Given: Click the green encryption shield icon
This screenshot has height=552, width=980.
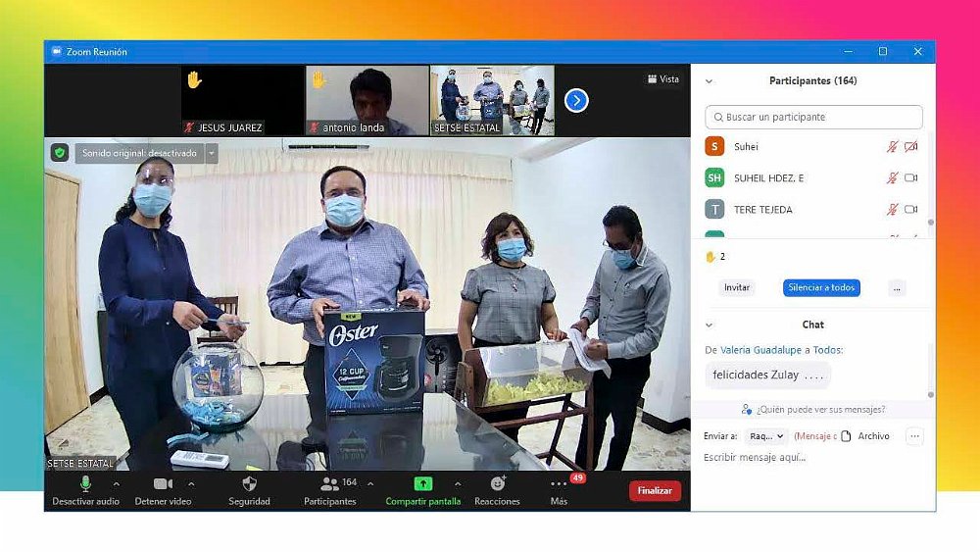Looking at the screenshot, I should tap(60, 153).
